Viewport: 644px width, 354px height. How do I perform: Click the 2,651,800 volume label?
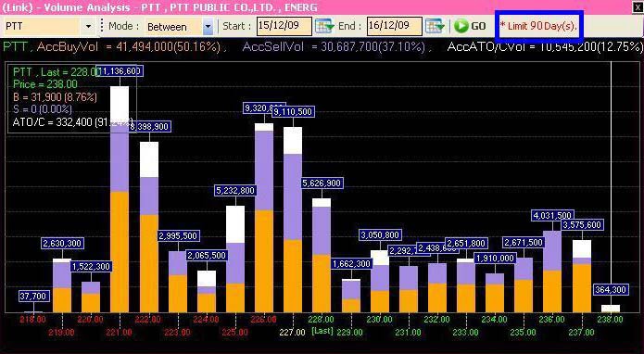click(x=466, y=243)
